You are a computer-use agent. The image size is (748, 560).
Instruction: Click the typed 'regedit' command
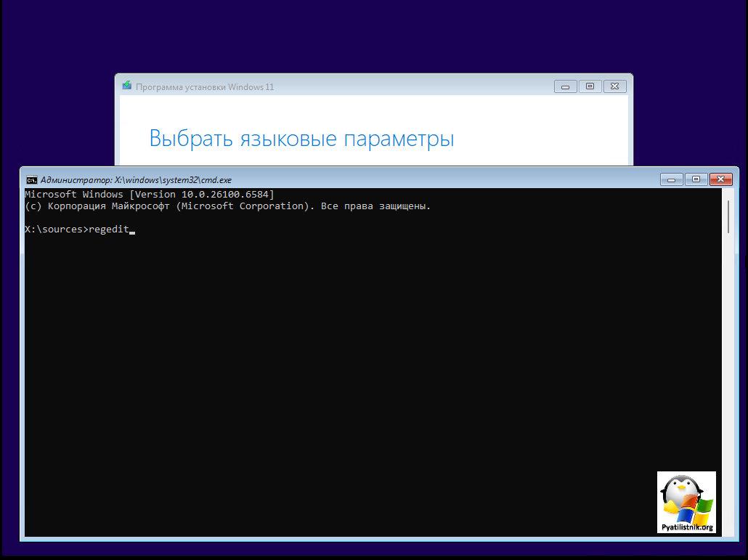pyautogui.click(x=108, y=230)
